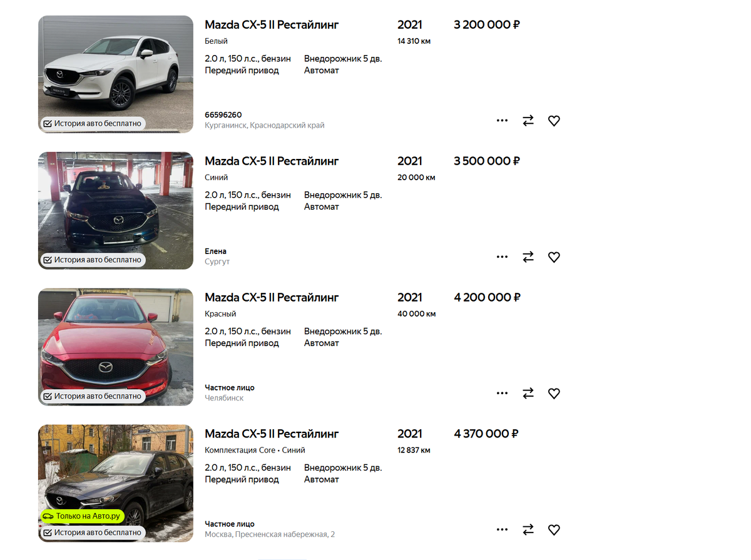Favorite the blue Mazda from Сургут
The image size is (751, 560).
click(554, 257)
